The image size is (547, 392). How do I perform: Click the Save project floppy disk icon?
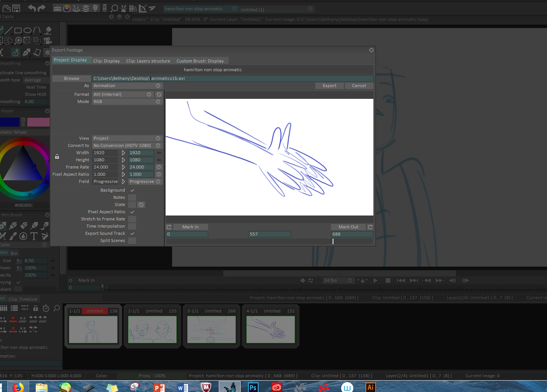point(16,8)
